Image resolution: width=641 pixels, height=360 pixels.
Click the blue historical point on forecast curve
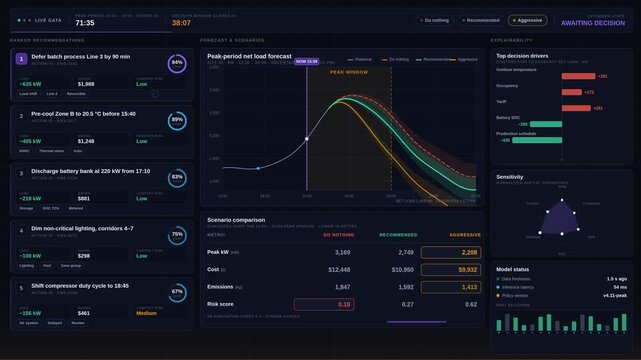point(258,168)
